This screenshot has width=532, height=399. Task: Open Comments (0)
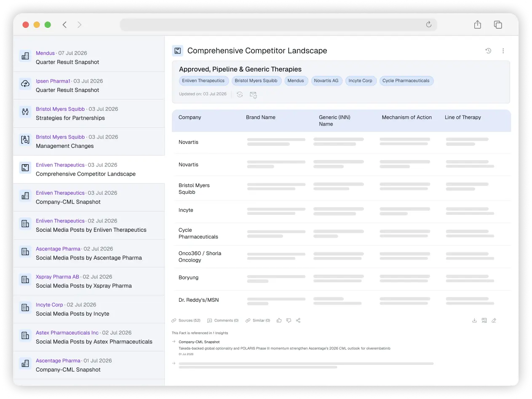coord(223,321)
